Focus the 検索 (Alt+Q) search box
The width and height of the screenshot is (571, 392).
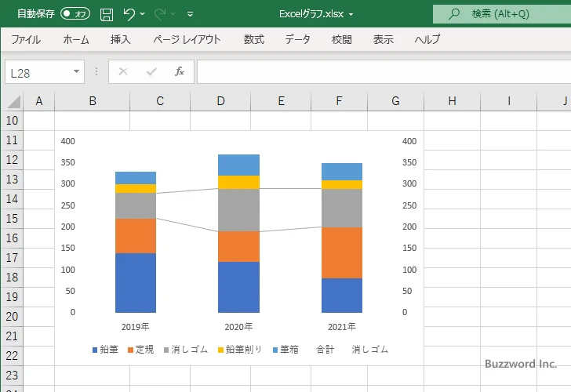pyautogui.click(x=502, y=14)
